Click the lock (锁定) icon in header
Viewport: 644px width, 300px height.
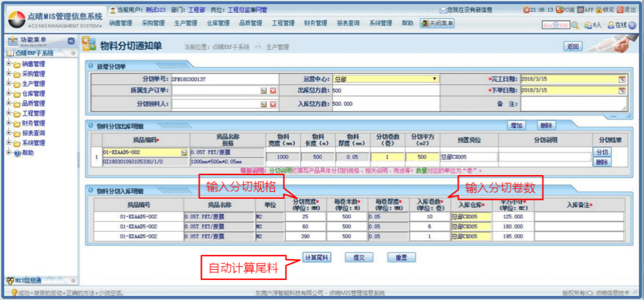[601, 10]
